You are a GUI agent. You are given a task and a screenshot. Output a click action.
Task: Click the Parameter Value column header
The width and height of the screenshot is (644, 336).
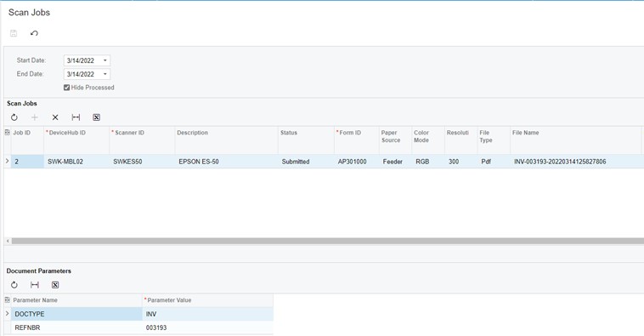click(208, 300)
